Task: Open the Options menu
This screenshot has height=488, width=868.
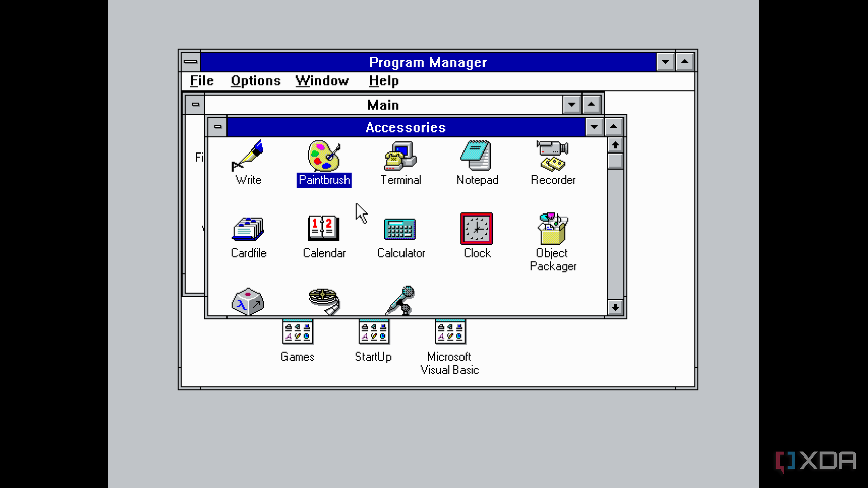Action: pos(256,81)
